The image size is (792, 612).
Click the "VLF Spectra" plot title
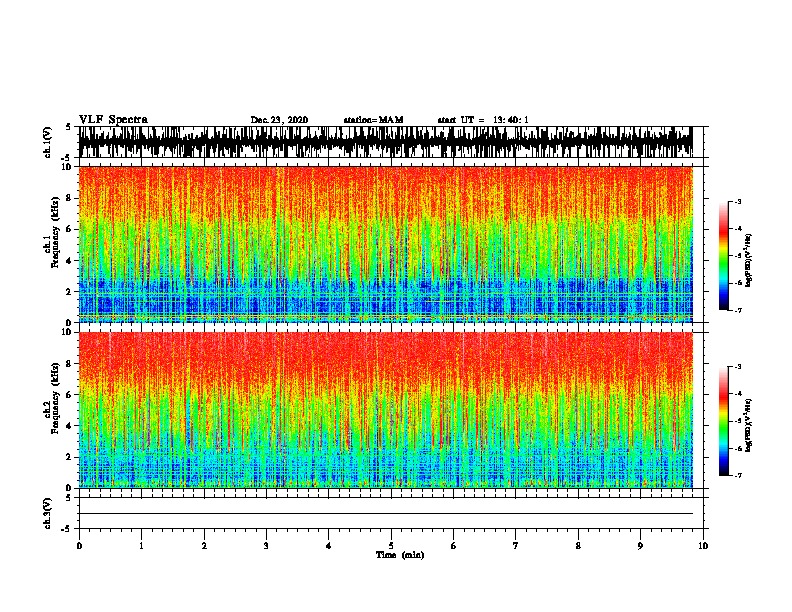click(x=113, y=120)
